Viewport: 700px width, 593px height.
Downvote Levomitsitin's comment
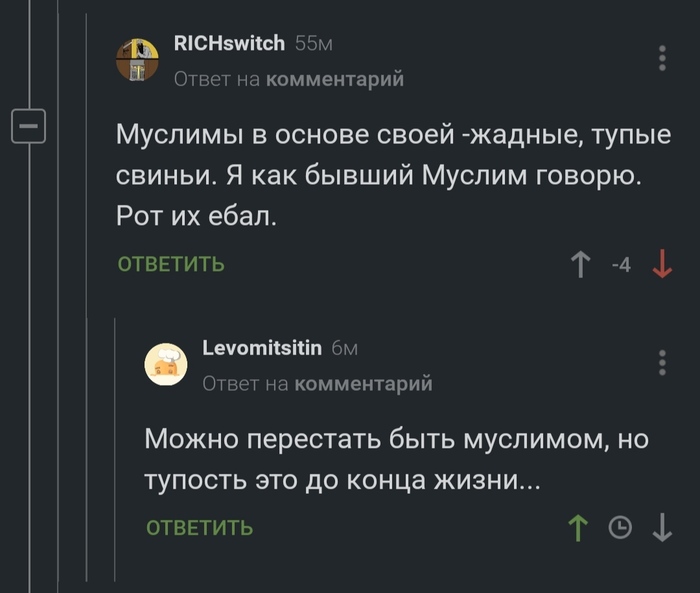point(662,527)
